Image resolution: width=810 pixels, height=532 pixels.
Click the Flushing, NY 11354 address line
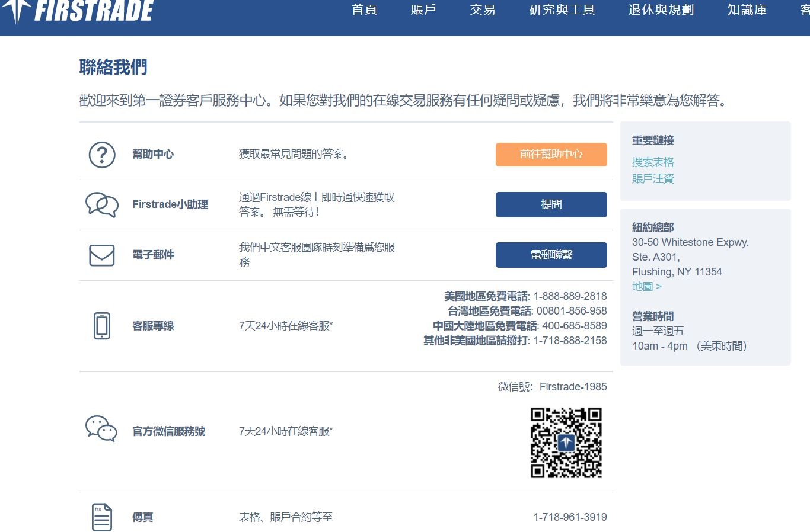click(677, 272)
